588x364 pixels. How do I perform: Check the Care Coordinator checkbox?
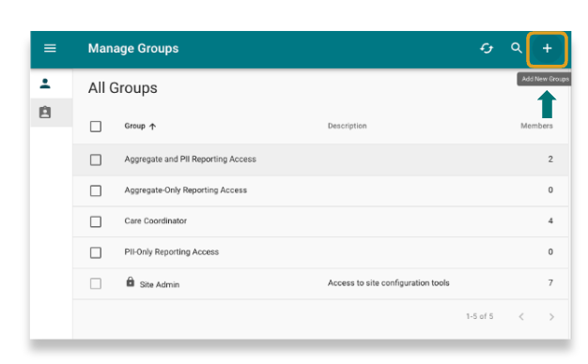coord(96,221)
